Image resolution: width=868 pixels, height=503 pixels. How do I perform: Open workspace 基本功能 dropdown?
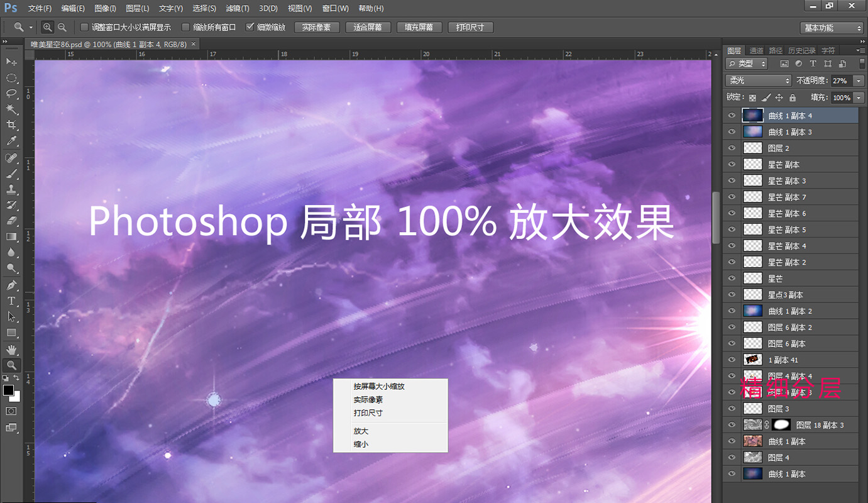(x=833, y=28)
